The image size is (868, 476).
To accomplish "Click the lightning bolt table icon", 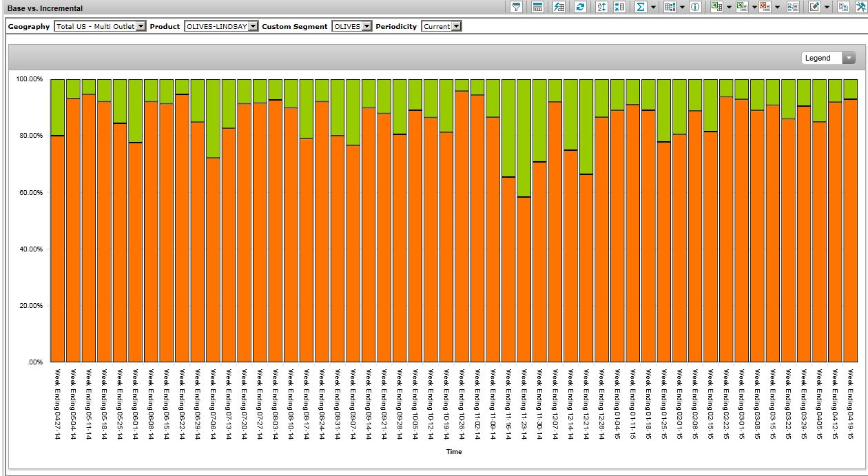I will (x=559, y=7).
